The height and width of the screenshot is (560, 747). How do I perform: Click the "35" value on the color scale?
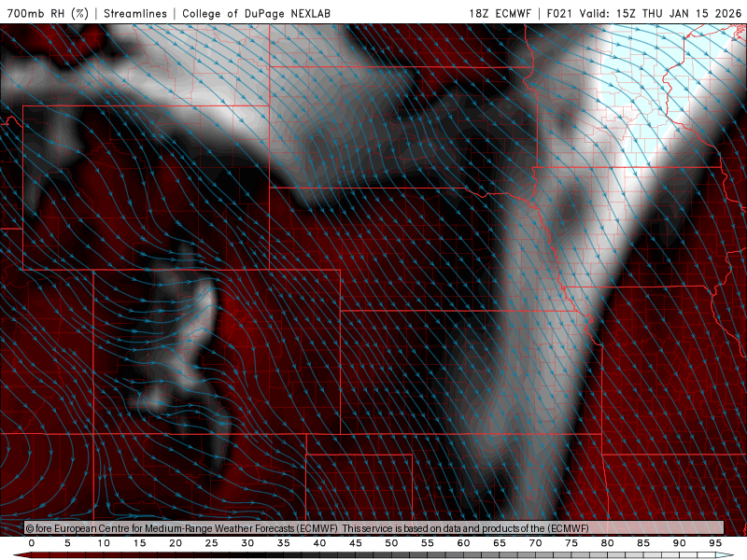284,543
